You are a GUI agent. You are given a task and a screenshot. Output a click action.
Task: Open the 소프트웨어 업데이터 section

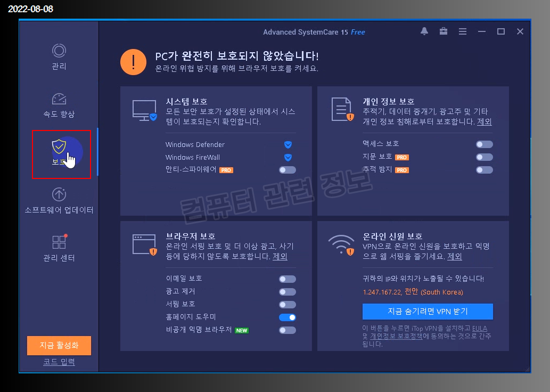[x=59, y=201]
